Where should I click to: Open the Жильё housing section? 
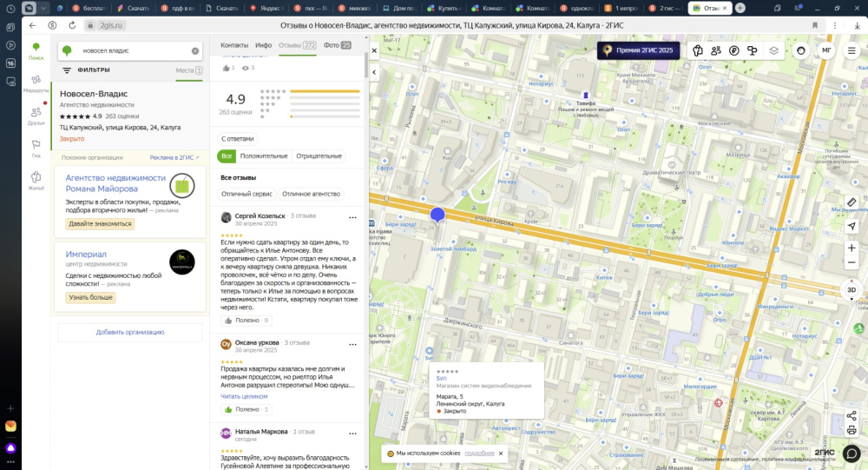(x=36, y=181)
